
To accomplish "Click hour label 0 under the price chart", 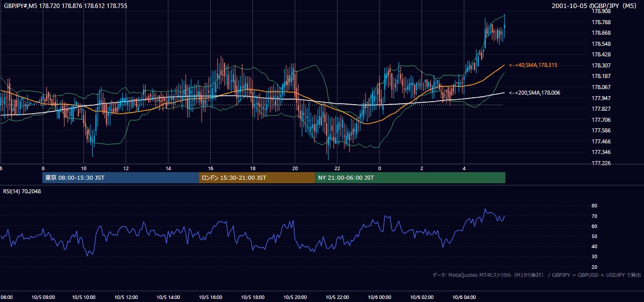I will 379,169.
